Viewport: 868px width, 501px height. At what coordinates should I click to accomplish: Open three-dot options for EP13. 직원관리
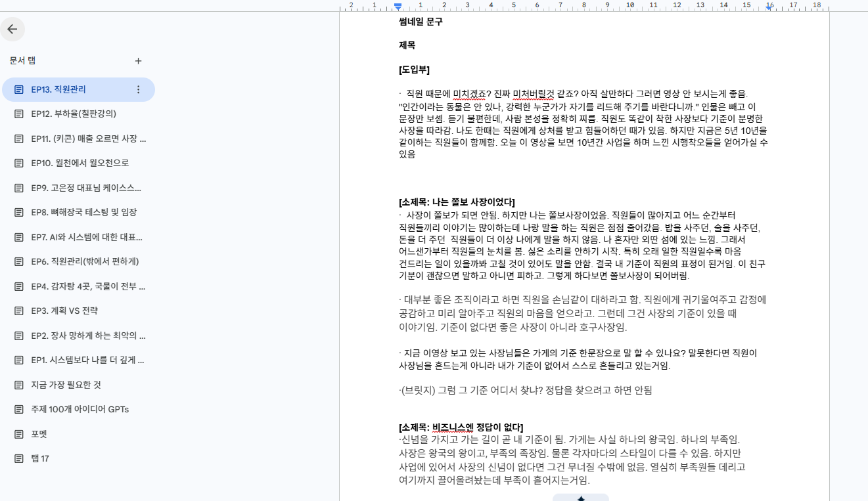pyautogui.click(x=138, y=89)
